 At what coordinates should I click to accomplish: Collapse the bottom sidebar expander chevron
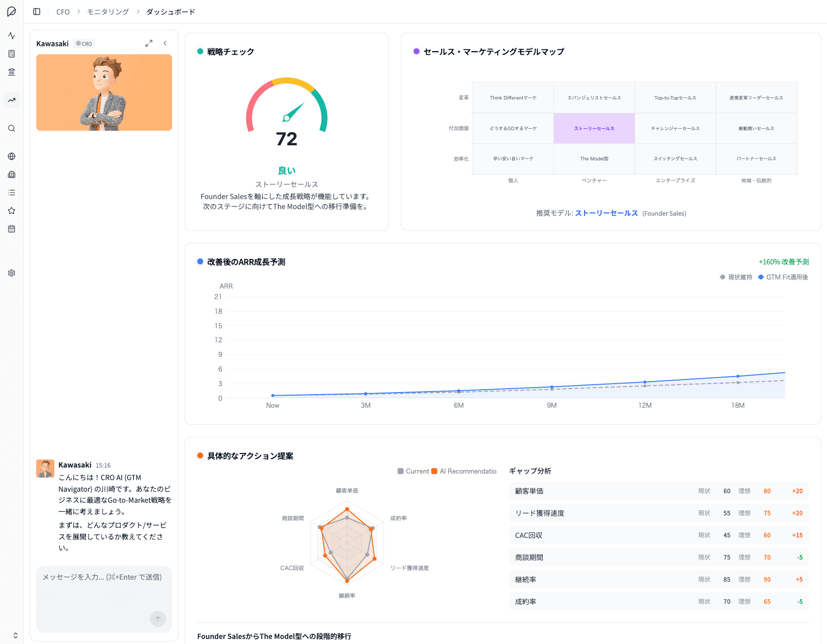click(15, 635)
